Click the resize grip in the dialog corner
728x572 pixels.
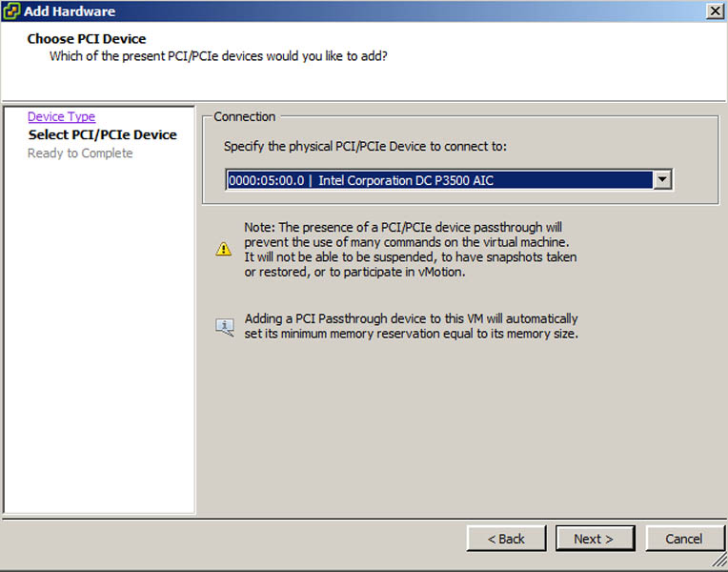[719, 563]
